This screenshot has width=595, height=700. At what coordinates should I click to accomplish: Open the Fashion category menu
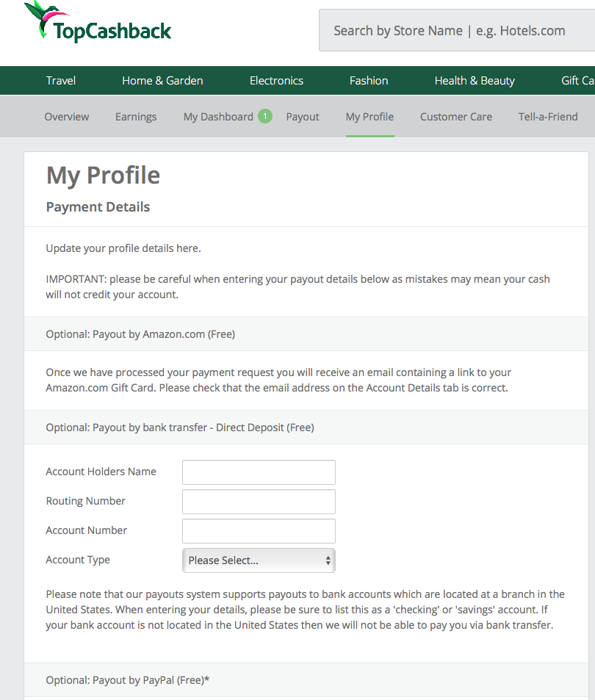(x=369, y=81)
